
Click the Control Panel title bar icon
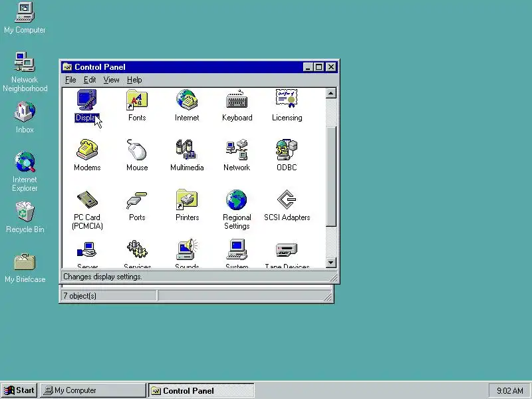point(67,67)
